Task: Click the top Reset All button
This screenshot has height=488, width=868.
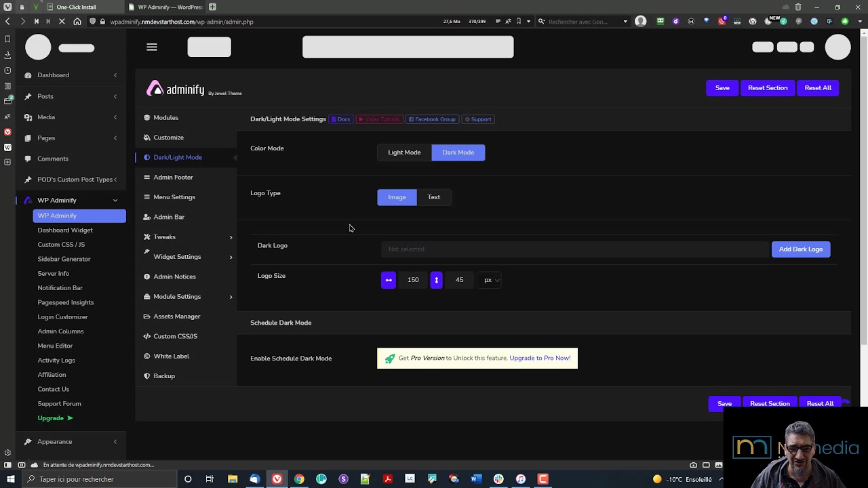Action: (x=818, y=88)
